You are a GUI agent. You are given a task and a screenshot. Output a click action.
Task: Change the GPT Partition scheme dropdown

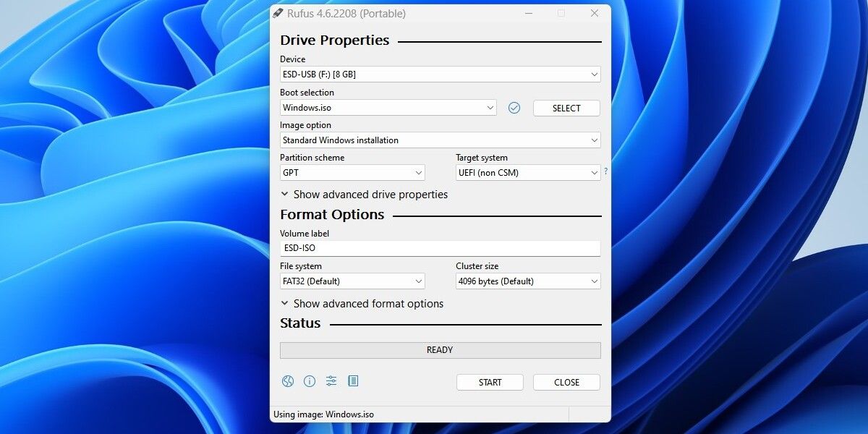coord(352,172)
